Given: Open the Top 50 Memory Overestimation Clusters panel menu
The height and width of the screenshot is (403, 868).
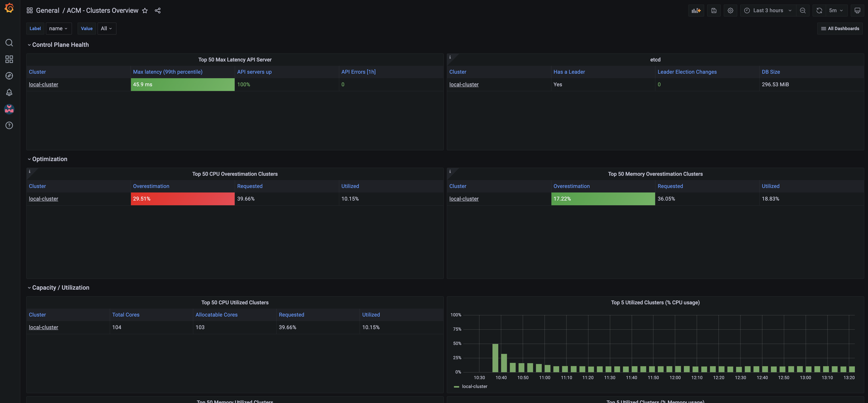Looking at the screenshot, I should [655, 174].
